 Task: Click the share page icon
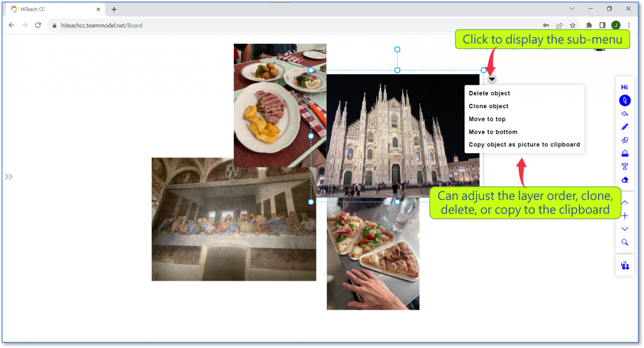(559, 25)
